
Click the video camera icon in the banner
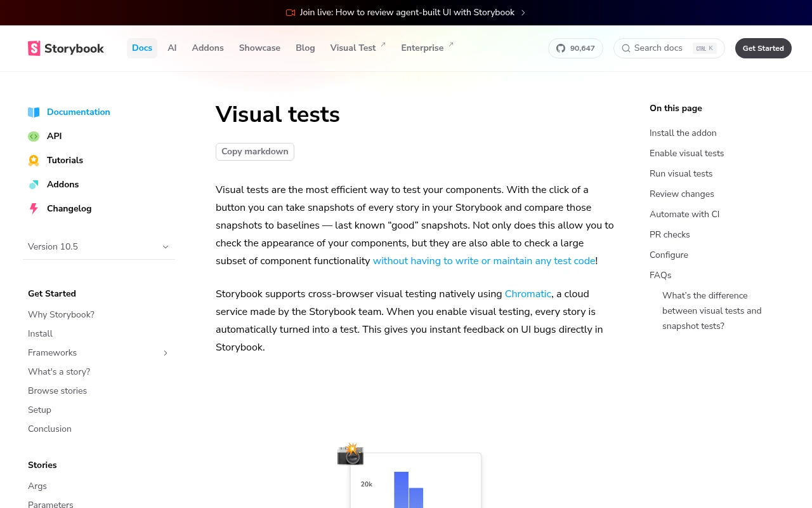pos(291,13)
